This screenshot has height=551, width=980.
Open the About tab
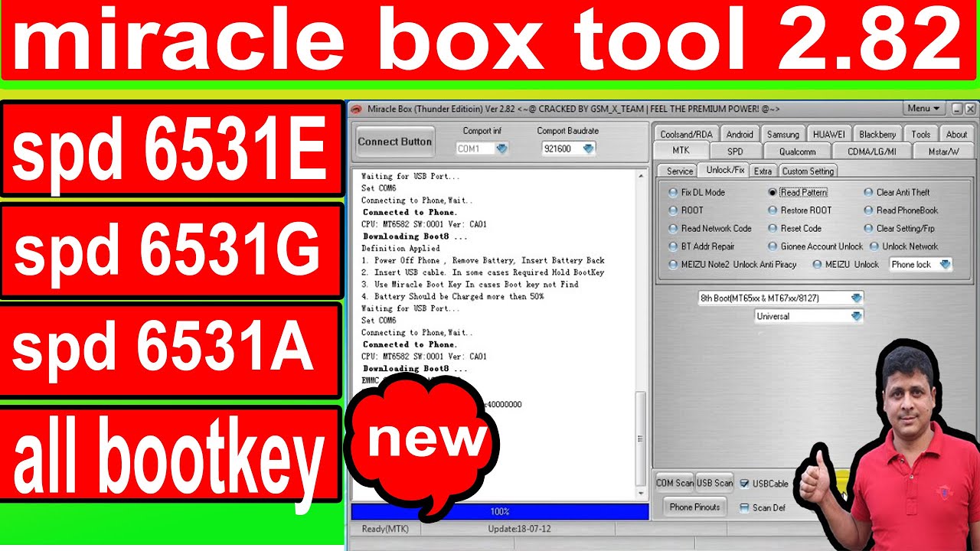(957, 134)
